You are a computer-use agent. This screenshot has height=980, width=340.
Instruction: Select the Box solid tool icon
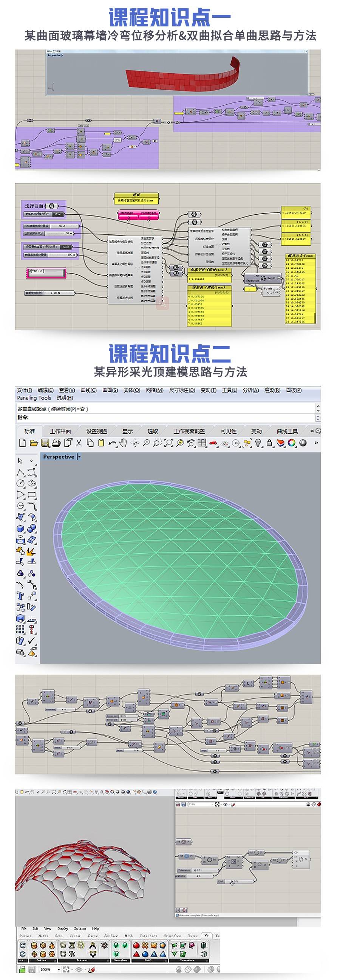point(20,528)
